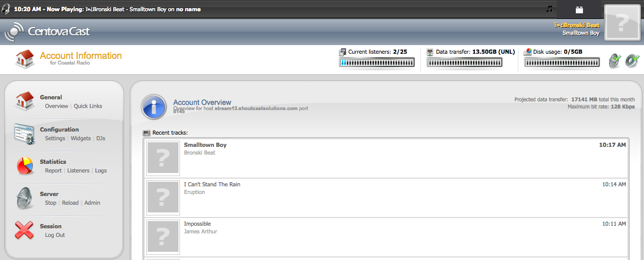Click the Smalltown Boy track title in list
The height and width of the screenshot is (260, 644).
205,145
